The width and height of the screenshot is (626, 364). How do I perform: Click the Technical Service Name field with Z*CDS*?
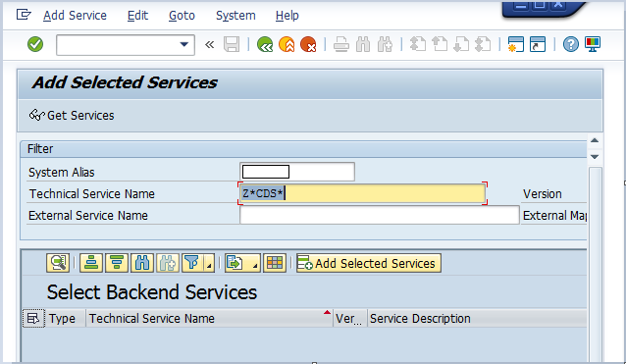pos(362,193)
